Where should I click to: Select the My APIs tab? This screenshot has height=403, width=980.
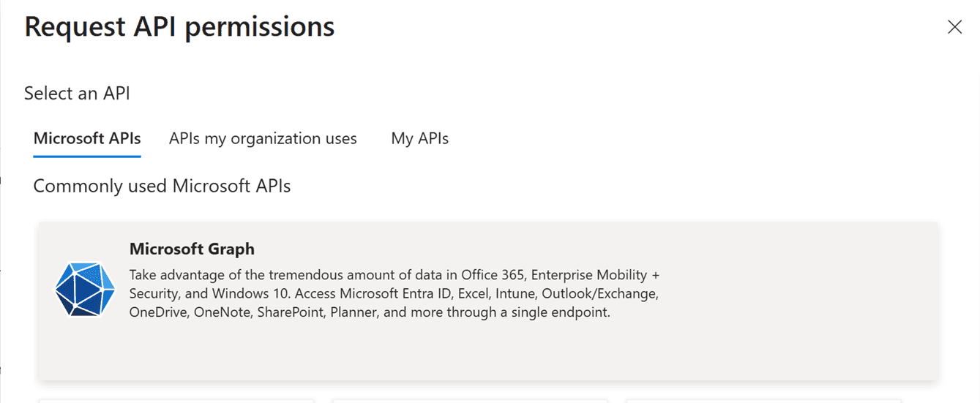click(x=419, y=138)
